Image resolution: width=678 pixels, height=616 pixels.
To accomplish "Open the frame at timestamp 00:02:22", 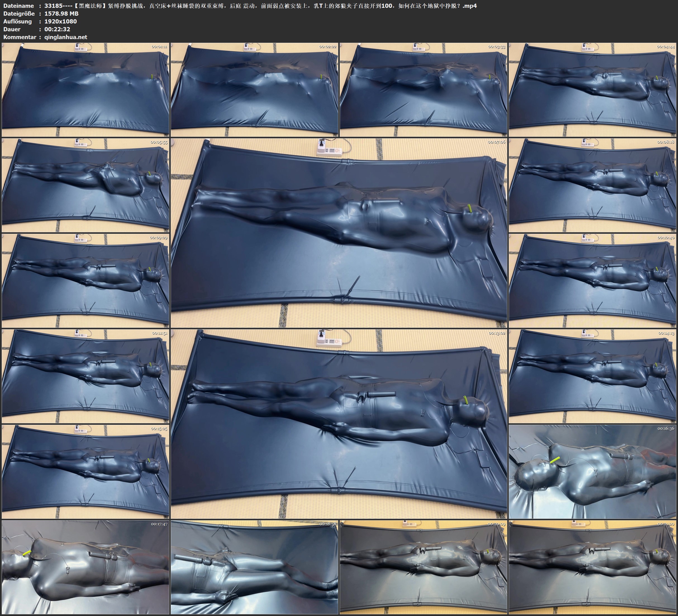I will click(x=254, y=90).
